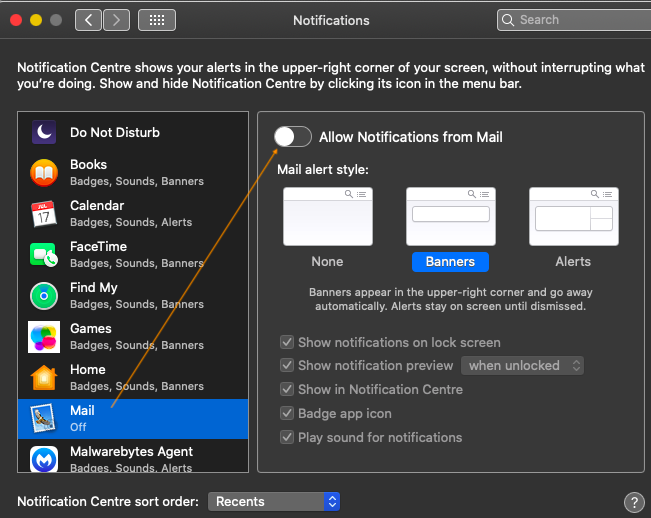The image size is (651, 518).
Task: Open the Recents sort order dropdown
Action: (274, 501)
